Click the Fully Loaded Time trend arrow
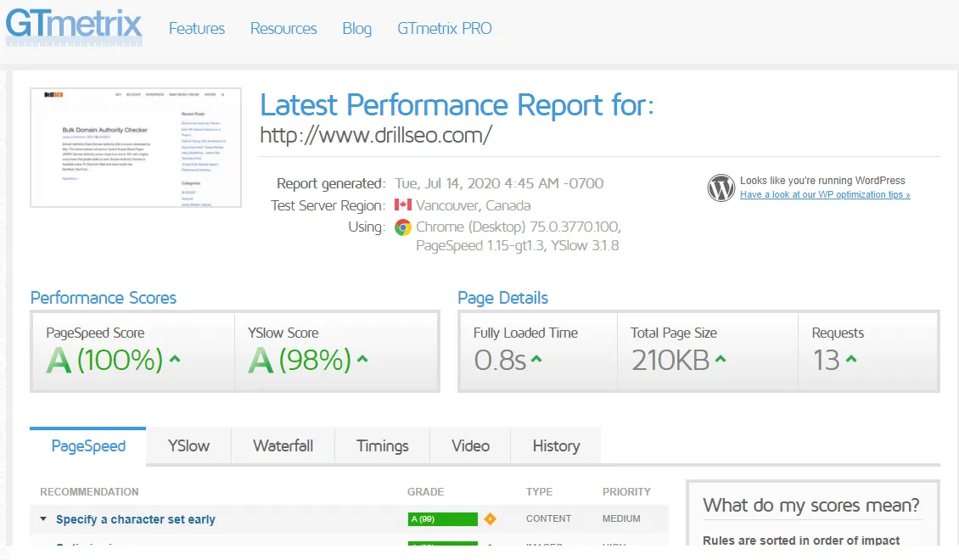Image resolution: width=959 pixels, height=560 pixels. [536, 359]
